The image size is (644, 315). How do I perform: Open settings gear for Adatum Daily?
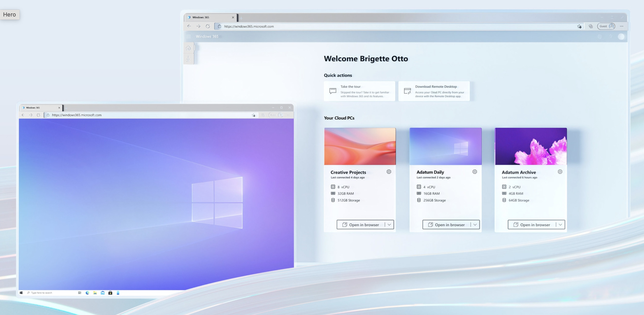475,172
